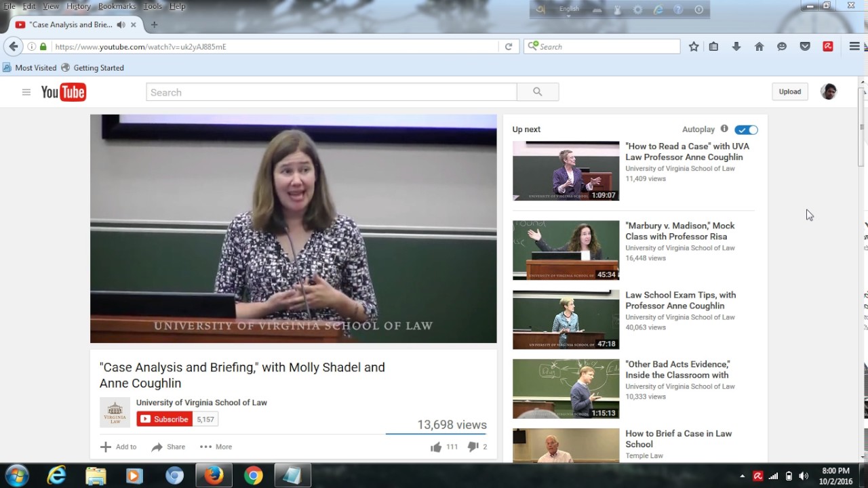Go to the Firefox home page icon

(759, 47)
